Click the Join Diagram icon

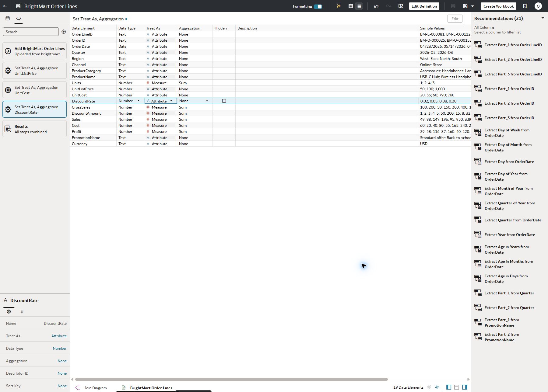pos(78,387)
